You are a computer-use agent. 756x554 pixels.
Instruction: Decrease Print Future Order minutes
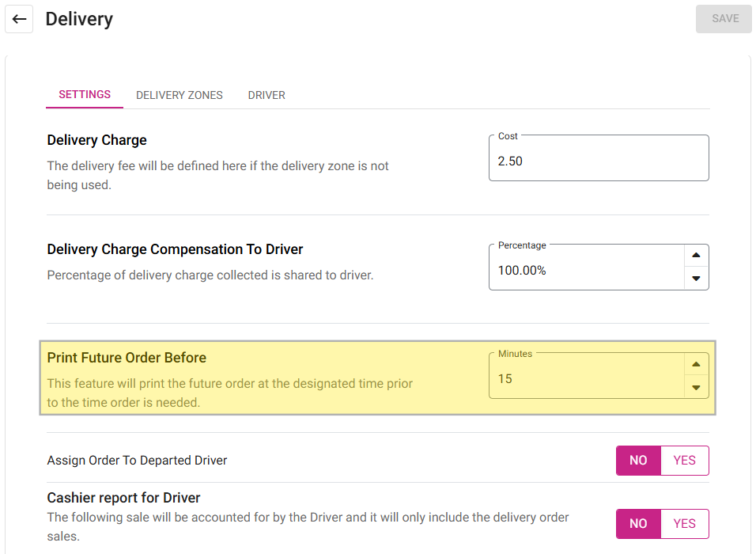(x=696, y=387)
